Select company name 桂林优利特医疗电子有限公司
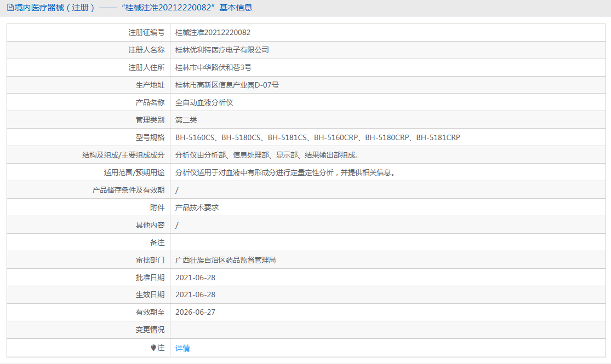 click(x=222, y=50)
